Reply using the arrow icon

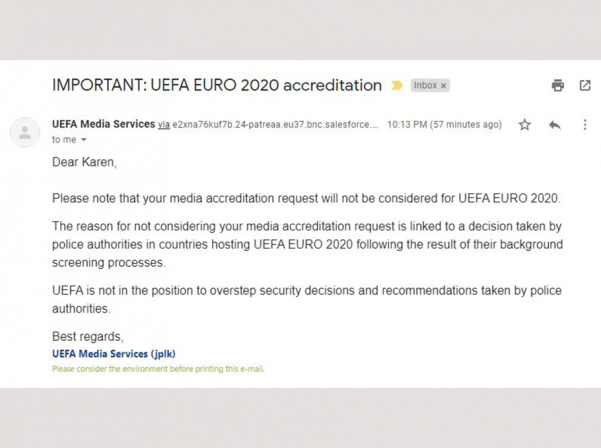555,125
